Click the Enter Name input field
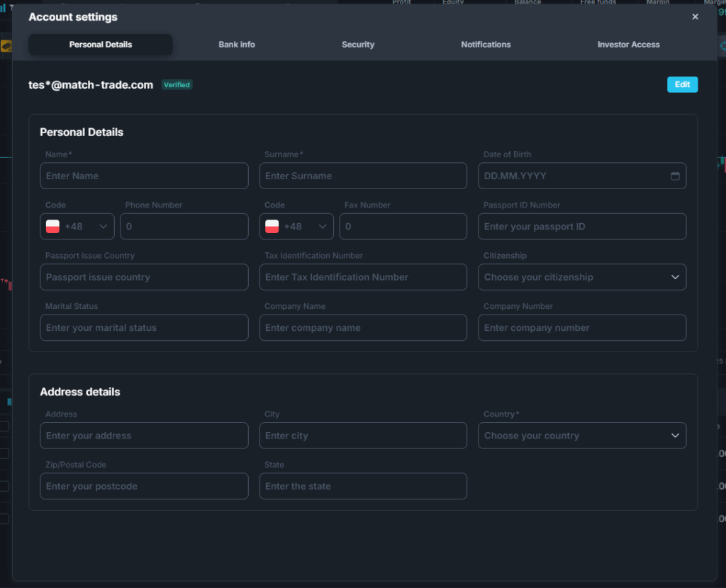This screenshot has height=588, width=726. 144,176
